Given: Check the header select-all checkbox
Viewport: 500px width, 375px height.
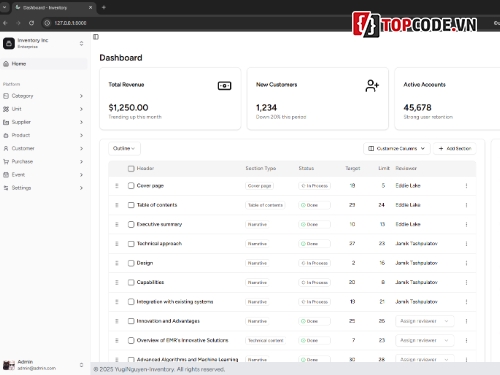Looking at the screenshot, I should [x=131, y=169].
